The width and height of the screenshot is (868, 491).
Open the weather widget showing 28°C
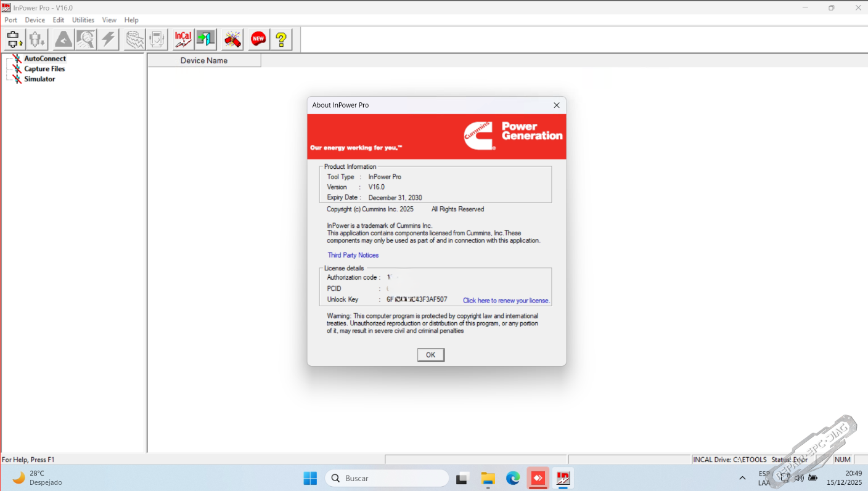37,478
